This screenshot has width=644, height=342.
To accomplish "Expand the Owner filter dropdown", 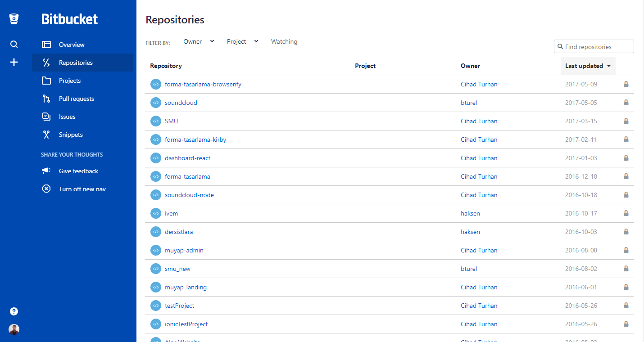I will [x=199, y=41].
